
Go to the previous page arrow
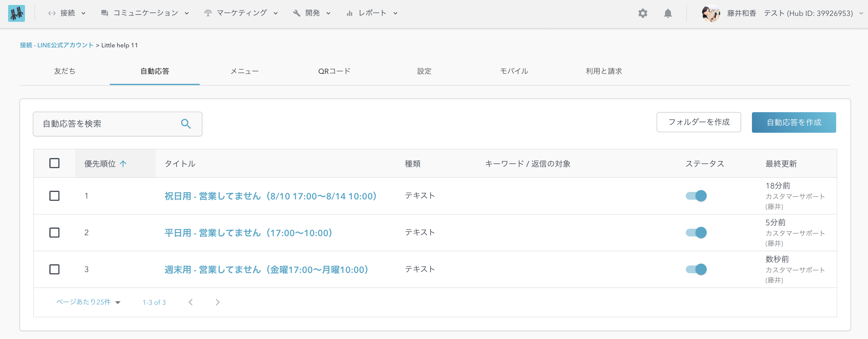(191, 302)
